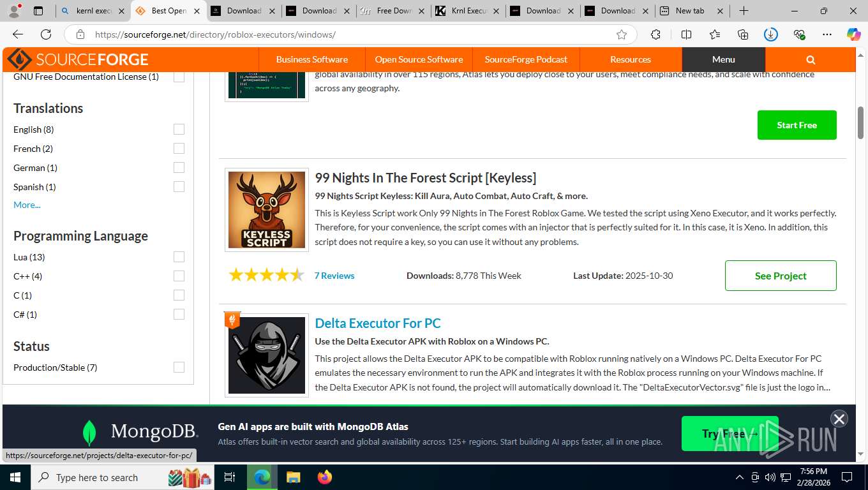Image resolution: width=868 pixels, height=490 pixels.
Task: Check the C++ (4) language filter
Action: click(179, 276)
